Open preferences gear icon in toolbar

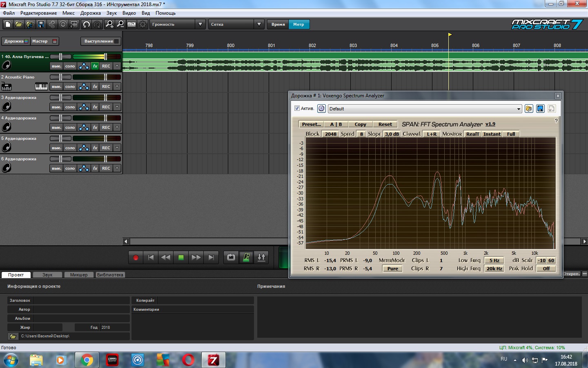coord(143,25)
